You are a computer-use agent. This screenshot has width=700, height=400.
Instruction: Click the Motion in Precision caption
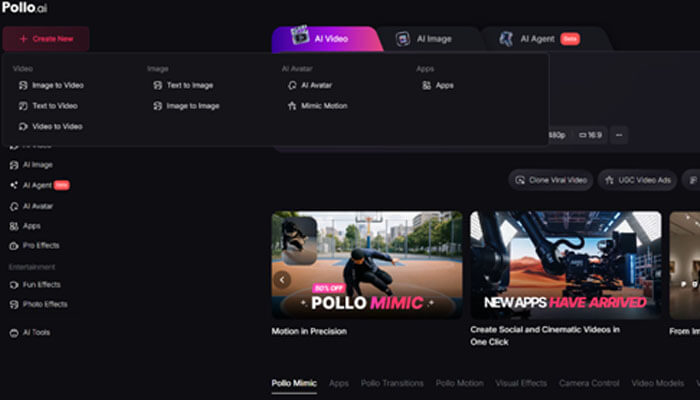(309, 331)
